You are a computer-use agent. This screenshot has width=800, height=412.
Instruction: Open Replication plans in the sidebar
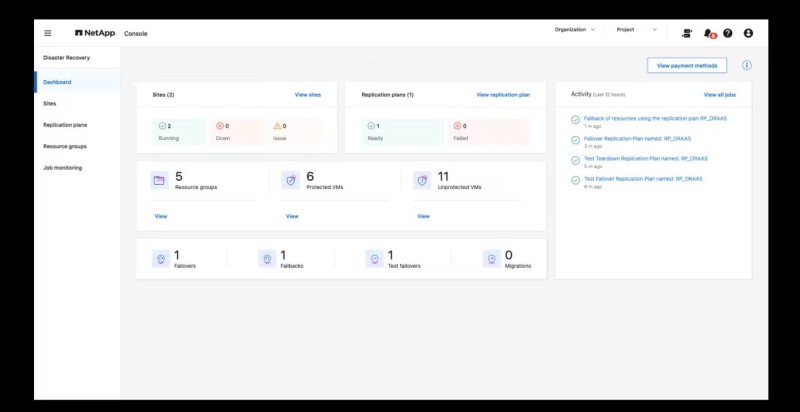65,125
